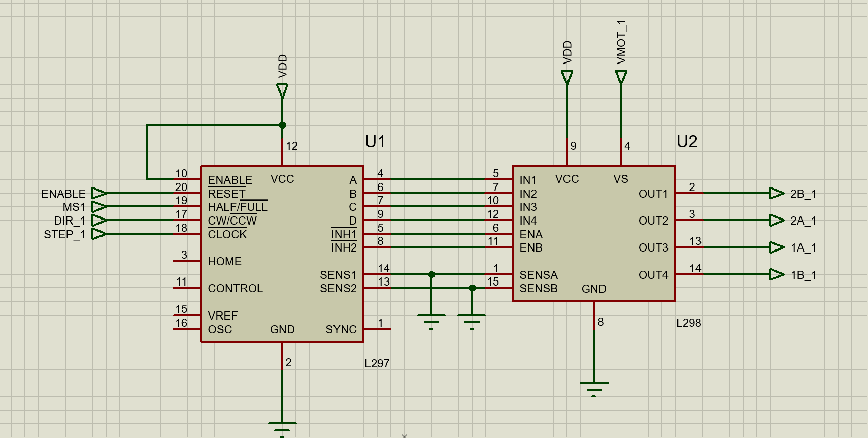Screen dimensions: 868x438
Task: Select the DIR_1 input terminal arrow
Action: pos(99,220)
